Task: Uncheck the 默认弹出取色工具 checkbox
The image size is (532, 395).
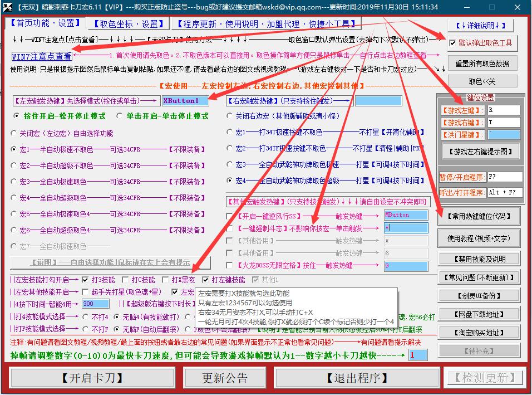Action: (453, 43)
